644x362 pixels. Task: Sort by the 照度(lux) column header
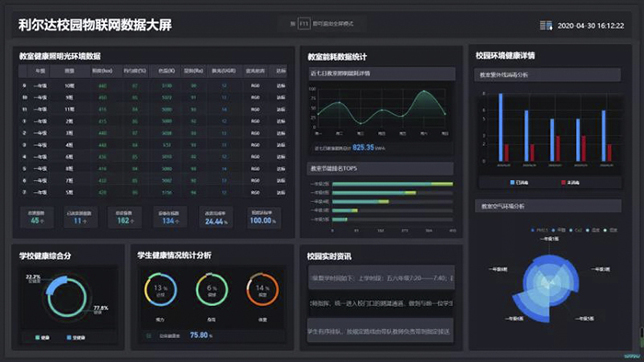click(102, 71)
